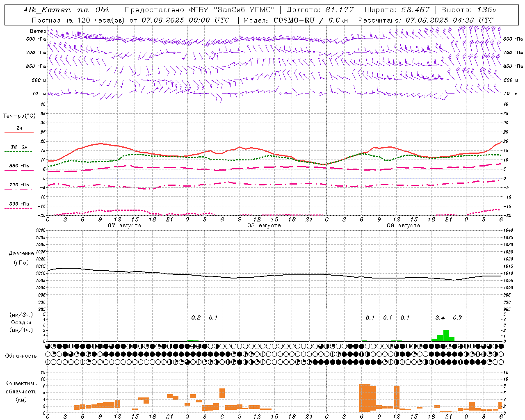
Task: Click the 'Рассчитано: 07.08.2025 04:38 UTC' text
Action: [426, 20]
